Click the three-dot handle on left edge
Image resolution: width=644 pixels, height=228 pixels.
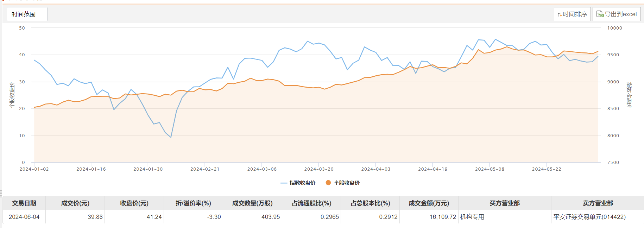pyautogui.click(x=1, y=193)
